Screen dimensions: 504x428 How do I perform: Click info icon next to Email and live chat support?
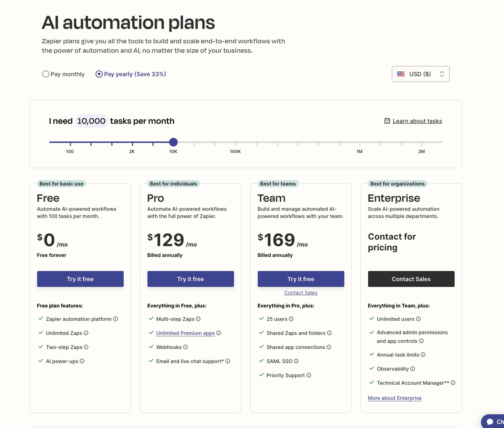point(228,361)
